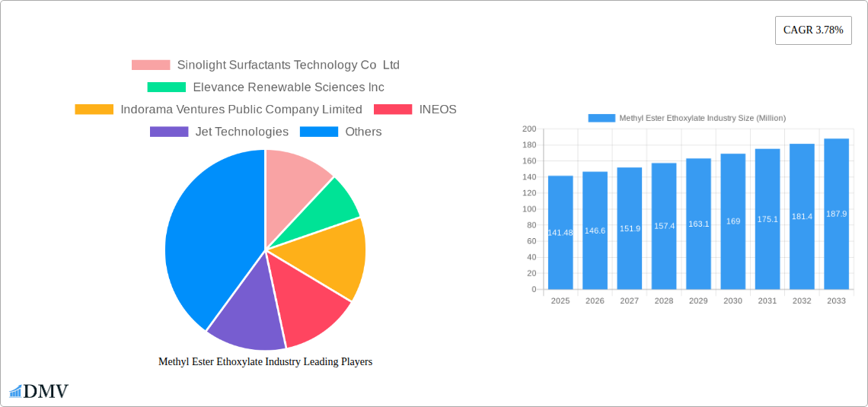Click the 2033 bar showing 187.9
The width and height of the screenshot is (868, 407).
837,214
